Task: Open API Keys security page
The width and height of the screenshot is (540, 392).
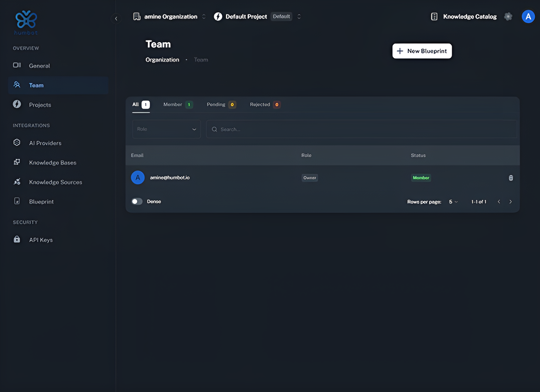Action: pyautogui.click(x=41, y=240)
